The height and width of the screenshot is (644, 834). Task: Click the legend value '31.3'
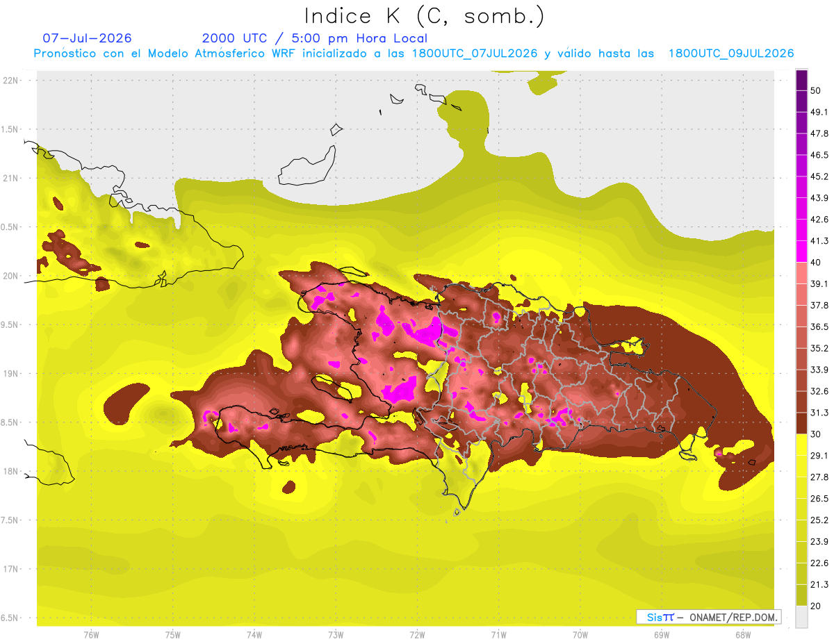pyautogui.click(x=819, y=413)
